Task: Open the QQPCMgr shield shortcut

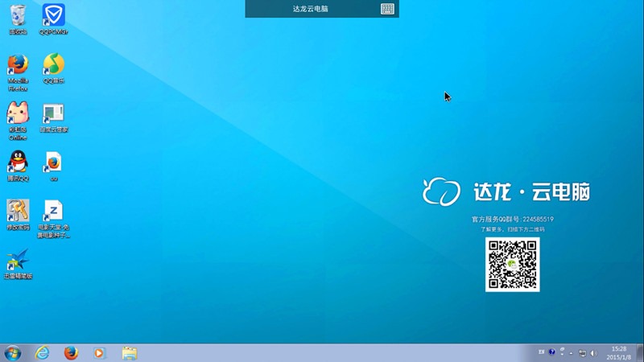Action: pos(53,19)
